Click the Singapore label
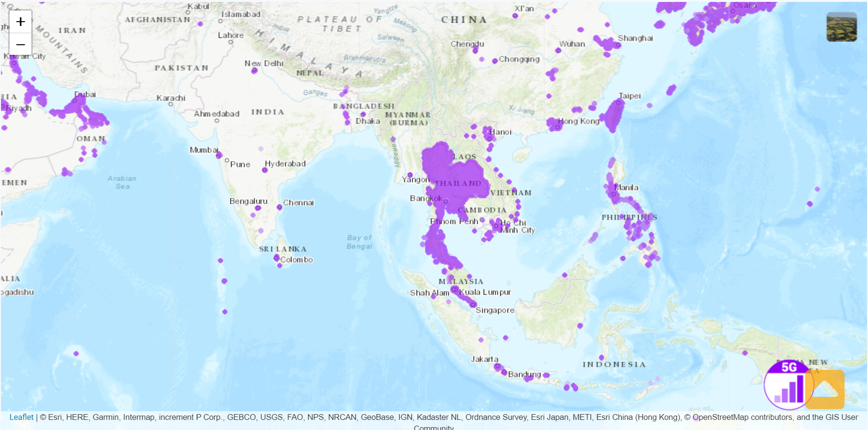 [x=495, y=310]
